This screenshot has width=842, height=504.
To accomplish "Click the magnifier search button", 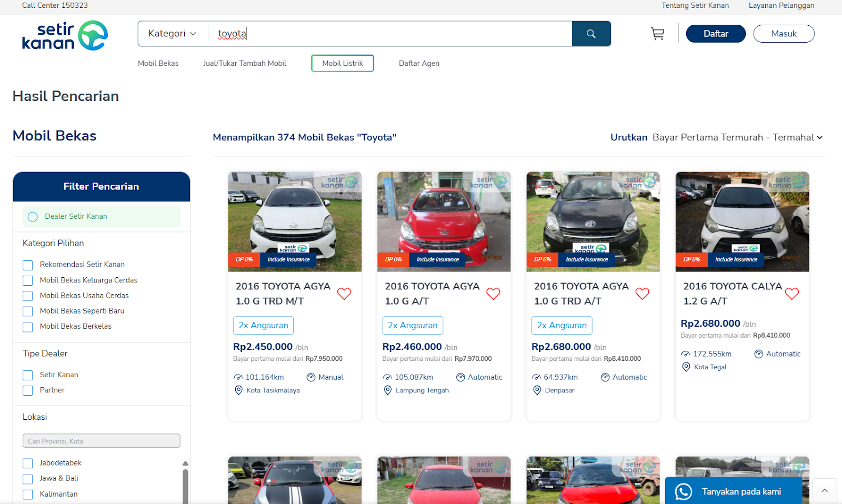I will [x=591, y=34].
